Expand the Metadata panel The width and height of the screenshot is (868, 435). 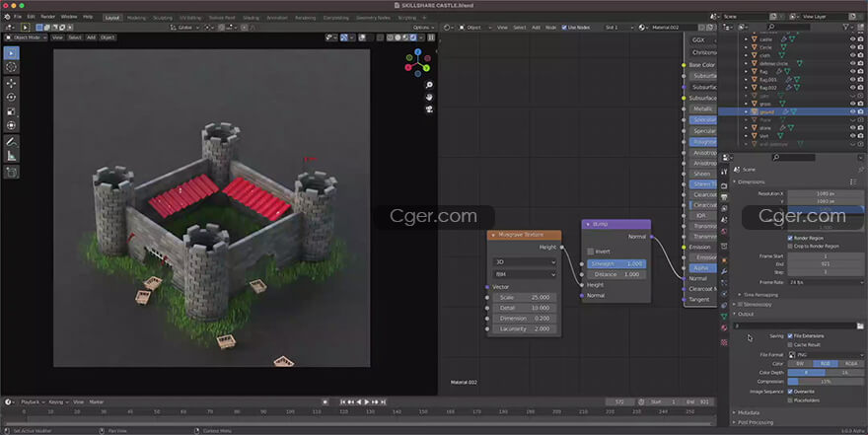click(749, 412)
